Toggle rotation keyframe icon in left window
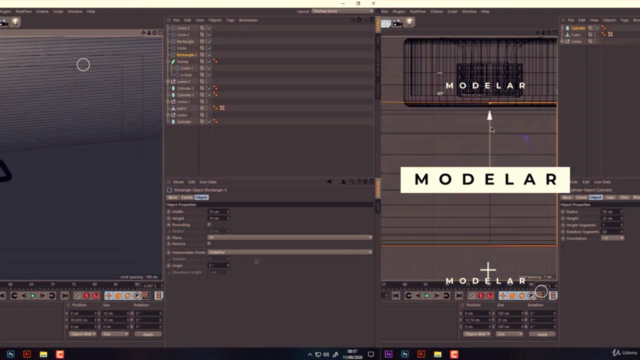This screenshot has width=640, height=360. tap(127, 296)
